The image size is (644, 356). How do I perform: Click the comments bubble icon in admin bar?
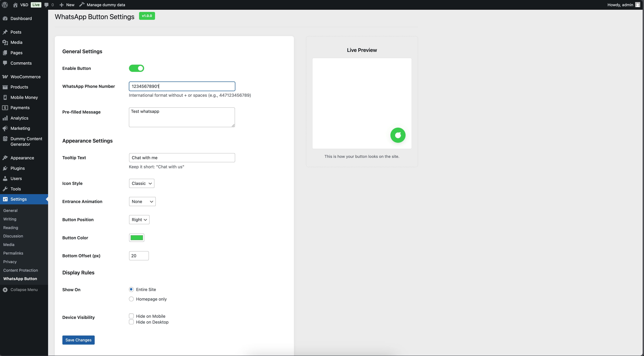(47, 5)
